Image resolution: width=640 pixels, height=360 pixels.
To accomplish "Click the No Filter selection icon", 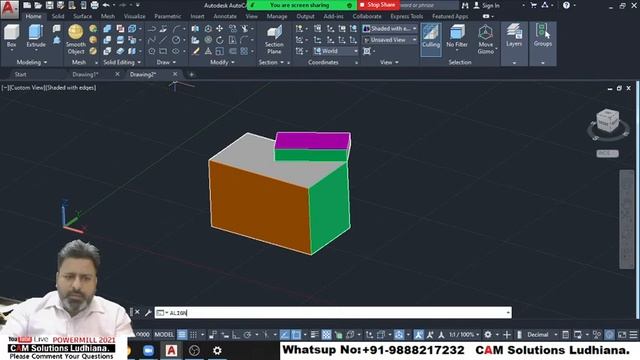I will (x=457, y=36).
